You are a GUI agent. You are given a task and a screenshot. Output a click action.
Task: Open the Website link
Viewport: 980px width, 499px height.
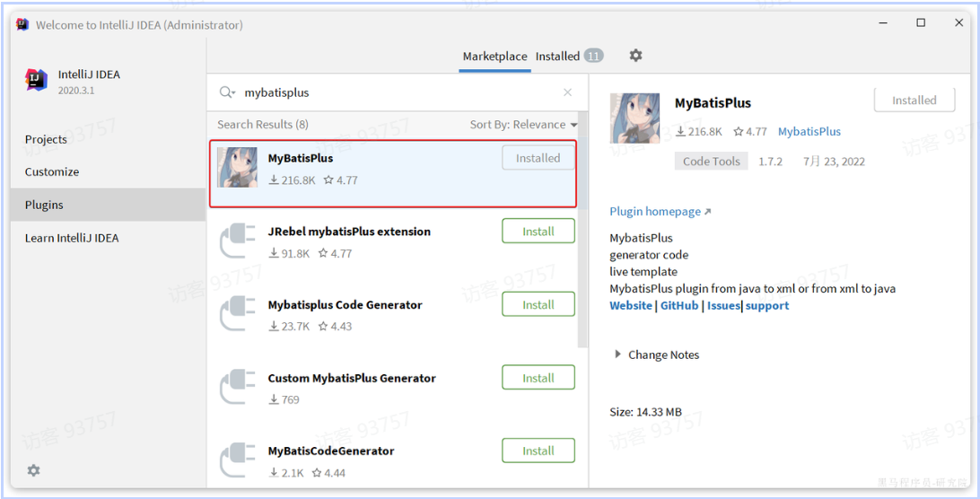pos(631,306)
